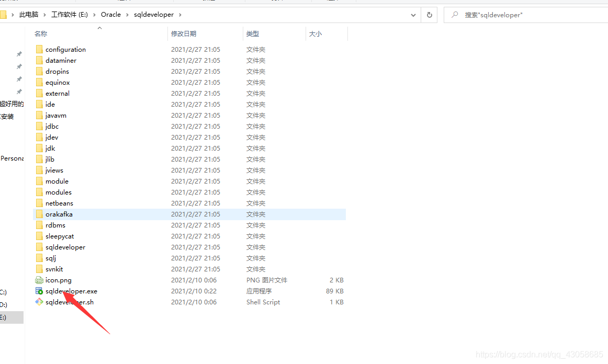The height and width of the screenshot is (364, 608).
Task: Click the icon.png file name
Action: (x=59, y=280)
